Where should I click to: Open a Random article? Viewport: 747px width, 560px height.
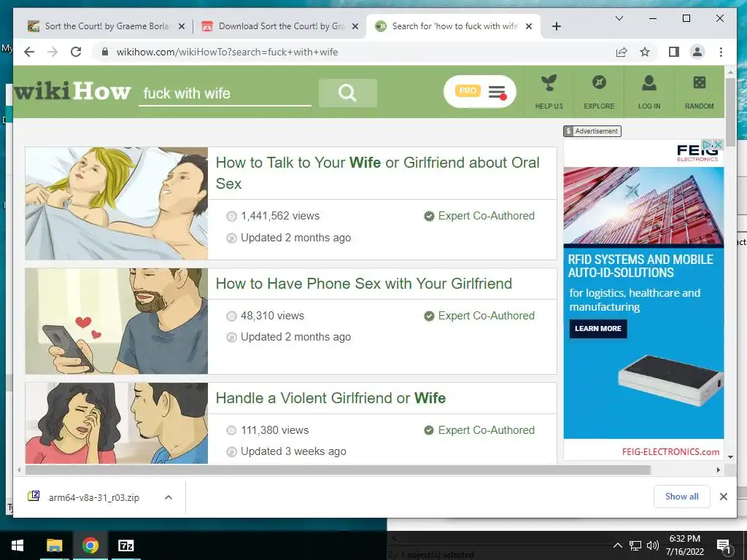pos(699,93)
